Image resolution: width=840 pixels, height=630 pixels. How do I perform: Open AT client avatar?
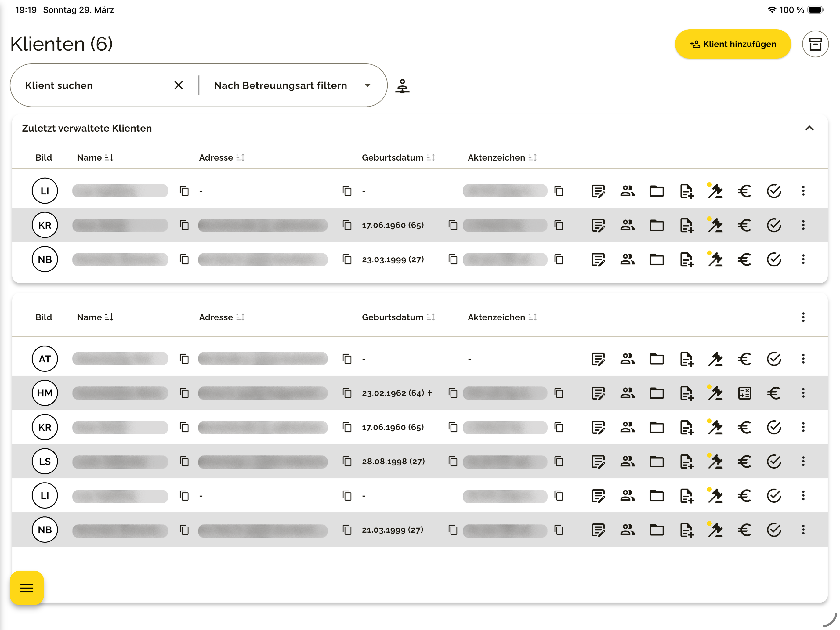coord(45,358)
